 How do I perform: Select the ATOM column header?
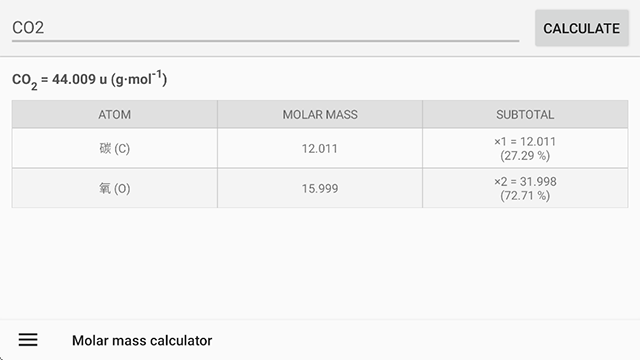click(115, 114)
